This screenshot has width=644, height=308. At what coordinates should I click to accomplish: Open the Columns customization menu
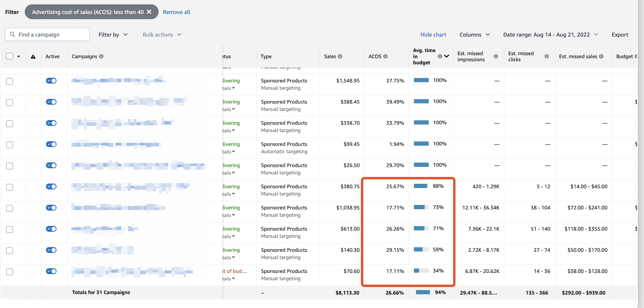click(x=474, y=34)
